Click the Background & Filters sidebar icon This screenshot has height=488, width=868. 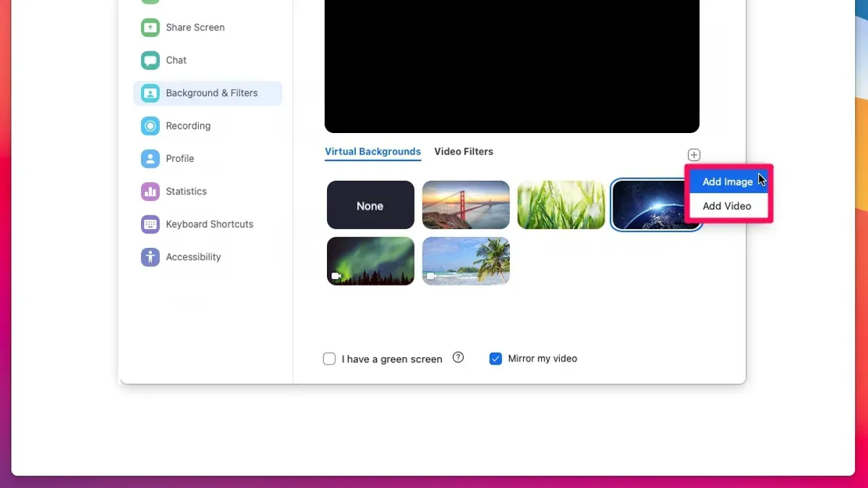[150, 93]
